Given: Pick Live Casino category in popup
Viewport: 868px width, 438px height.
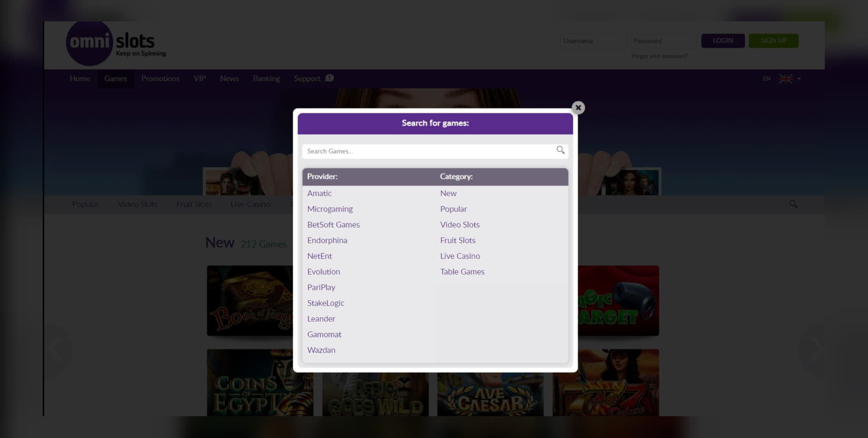Looking at the screenshot, I should (460, 256).
